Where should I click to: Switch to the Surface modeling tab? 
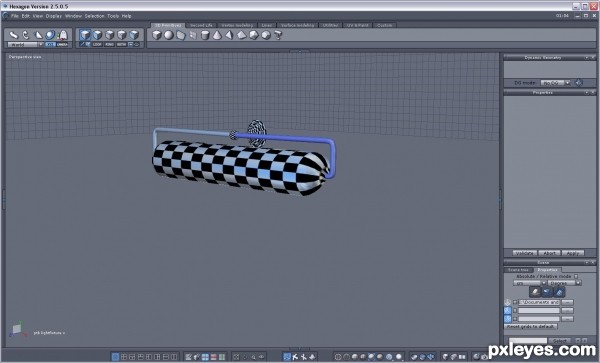tap(297, 25)
